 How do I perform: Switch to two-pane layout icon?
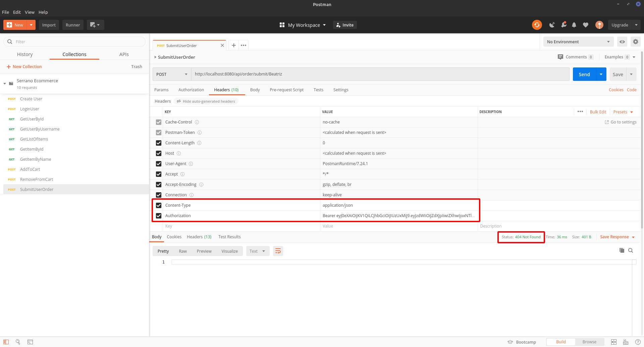coord(614,342)
